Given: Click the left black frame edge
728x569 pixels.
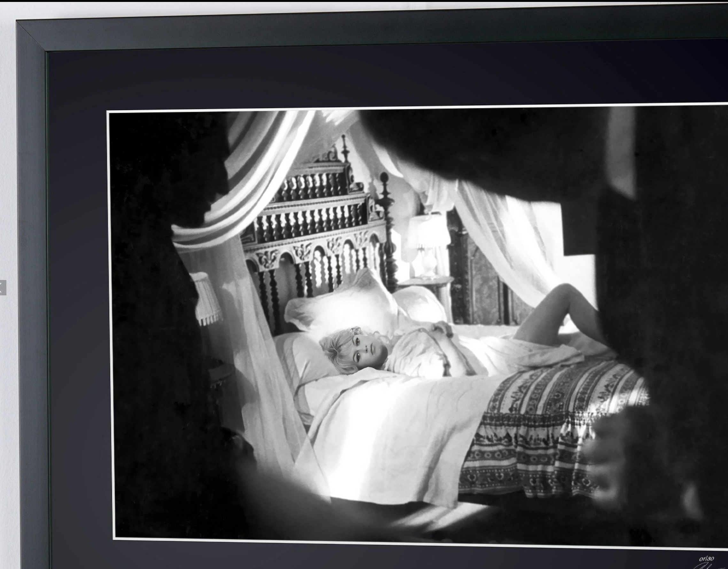Looking at the screenshot, I should [32, 300].
